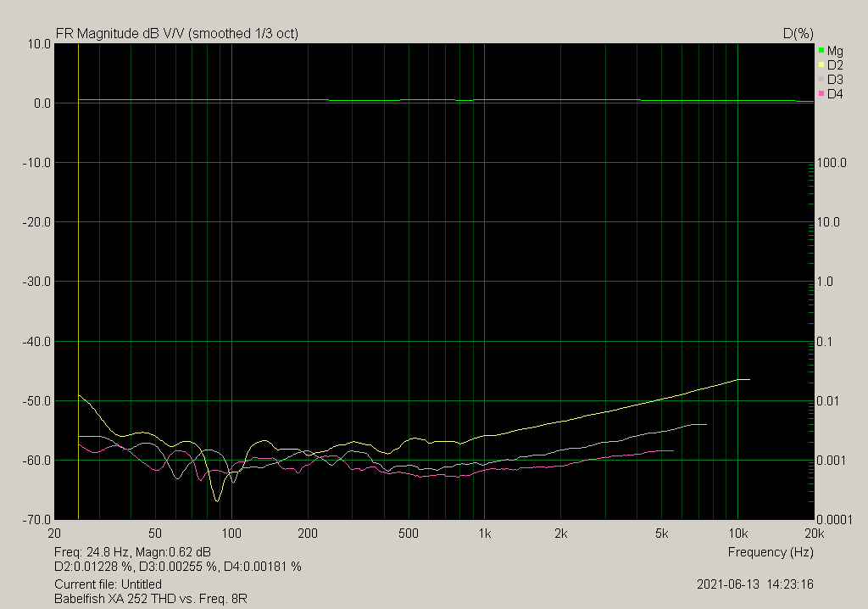
Task: Click the -70.0 left axis value
Action: coord(36,520)
